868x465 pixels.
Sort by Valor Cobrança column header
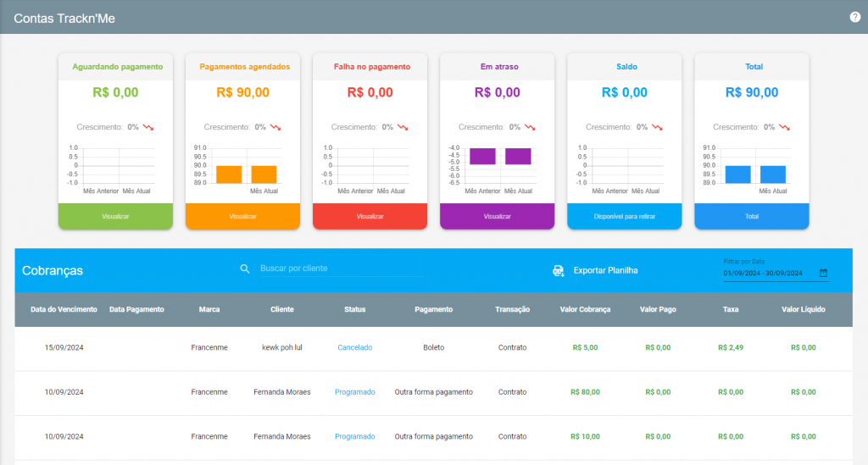click(585, 310)
